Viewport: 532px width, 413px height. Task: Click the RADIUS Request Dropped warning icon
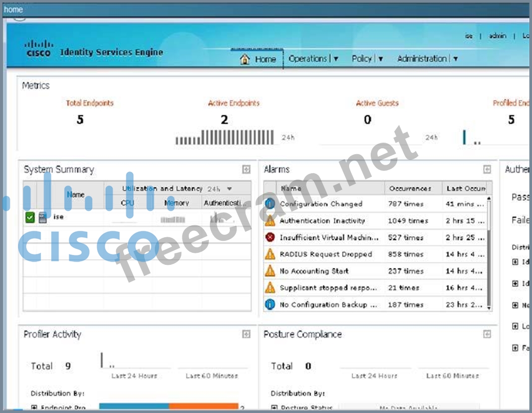click(x=270, y=254)
